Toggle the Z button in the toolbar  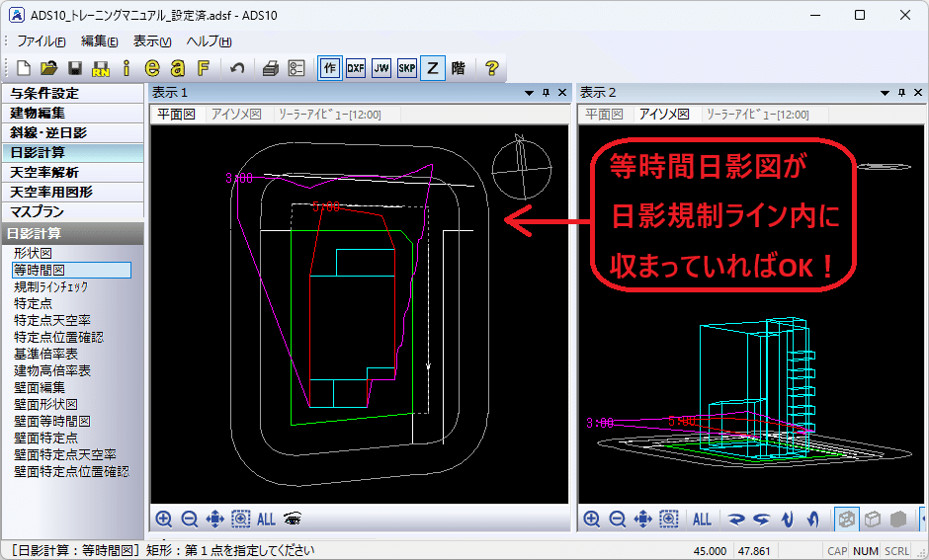click(x=433, y=68)
